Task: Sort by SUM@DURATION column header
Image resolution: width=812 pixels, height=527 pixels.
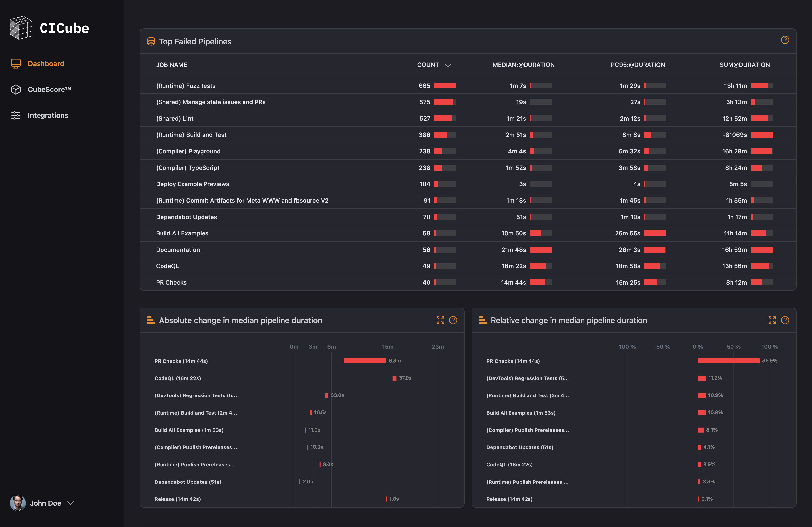Action: click(745, 65)
